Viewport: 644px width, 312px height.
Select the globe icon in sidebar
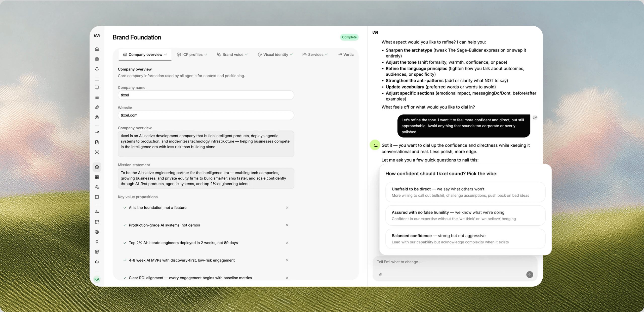(x=97, y=232)
